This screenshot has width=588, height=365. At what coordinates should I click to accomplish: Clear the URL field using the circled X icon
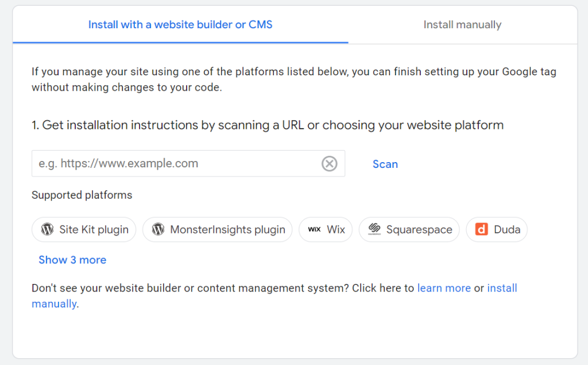pyautogui.click(x=330, y=164)
